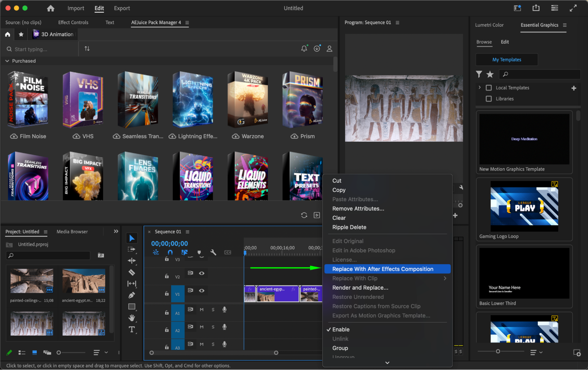
Task: Click AEJuice refresh icon
Action: [304, 215]
